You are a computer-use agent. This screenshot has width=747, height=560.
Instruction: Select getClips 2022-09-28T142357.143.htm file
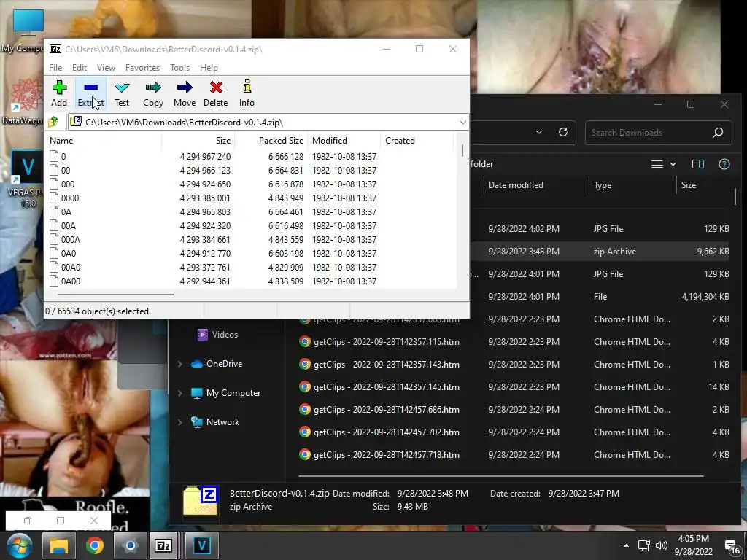[387, 365]
